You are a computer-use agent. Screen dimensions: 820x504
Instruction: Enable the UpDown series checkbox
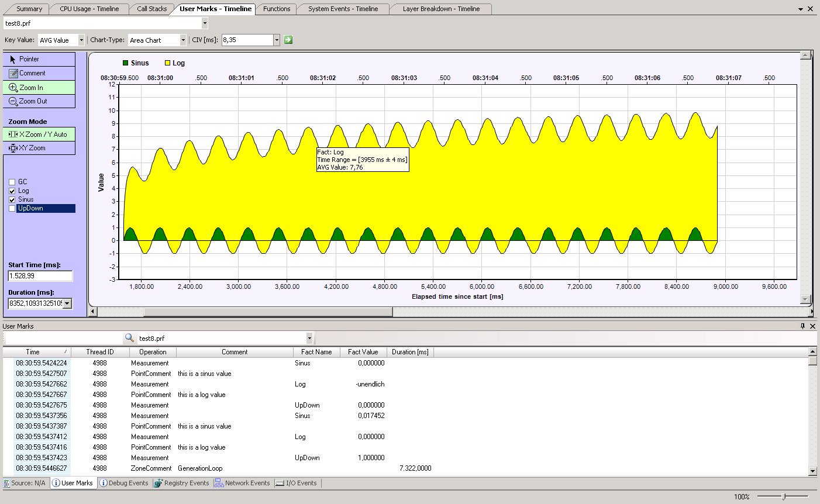pyautogui.click(x=12, y=208)
